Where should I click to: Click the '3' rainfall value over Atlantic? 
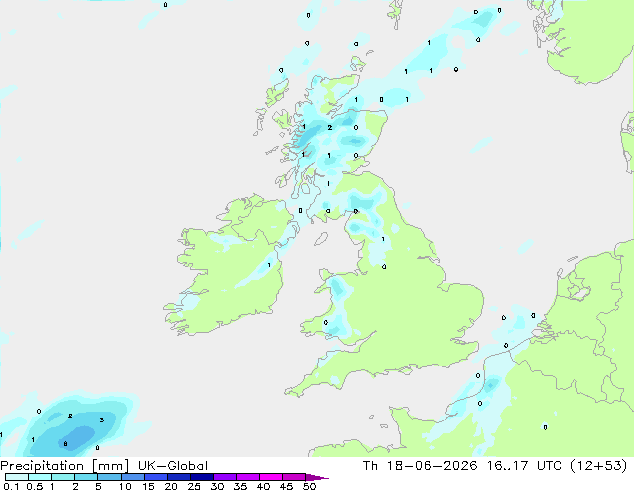tap(101, 420)
